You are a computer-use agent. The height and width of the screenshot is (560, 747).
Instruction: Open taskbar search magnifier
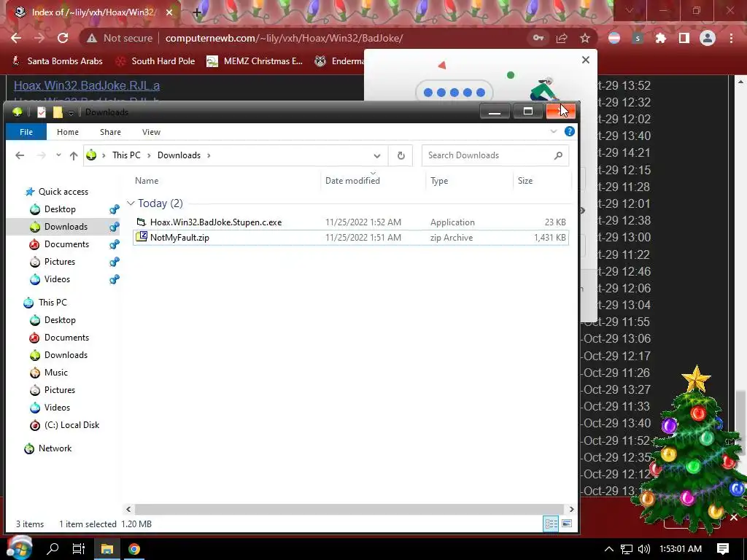(x=53, y=548)
